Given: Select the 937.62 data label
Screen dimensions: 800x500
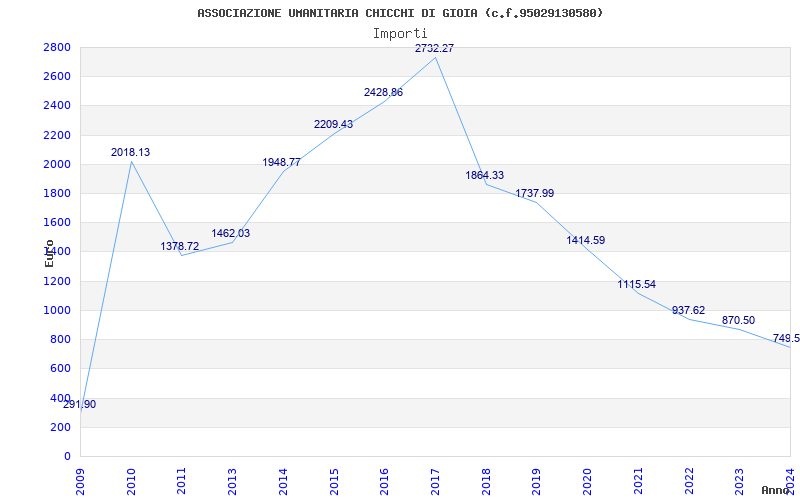Looking at the screenshot, I should [x=688, y=310].
